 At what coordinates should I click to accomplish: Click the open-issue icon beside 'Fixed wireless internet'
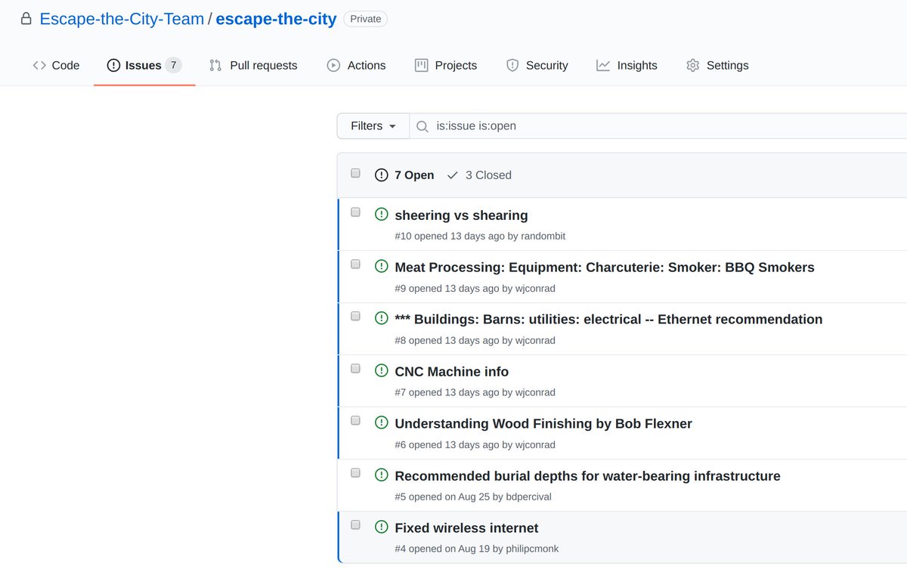382,527
